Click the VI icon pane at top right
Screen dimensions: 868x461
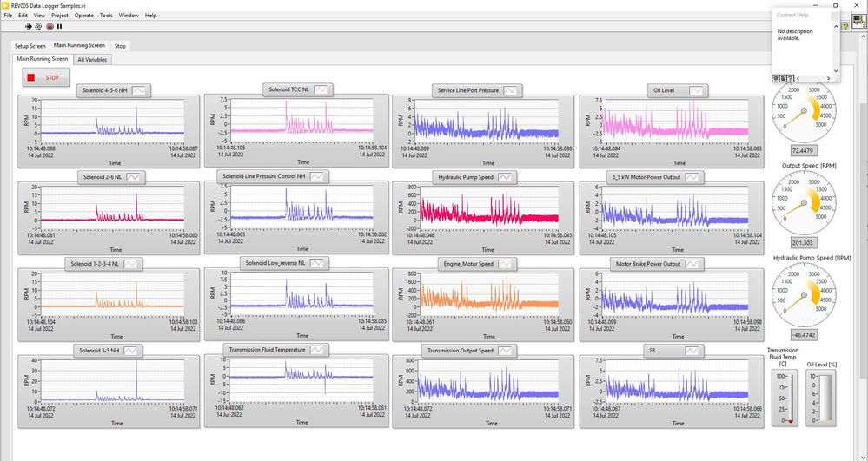pyautogui.click(x=858, y=22)
